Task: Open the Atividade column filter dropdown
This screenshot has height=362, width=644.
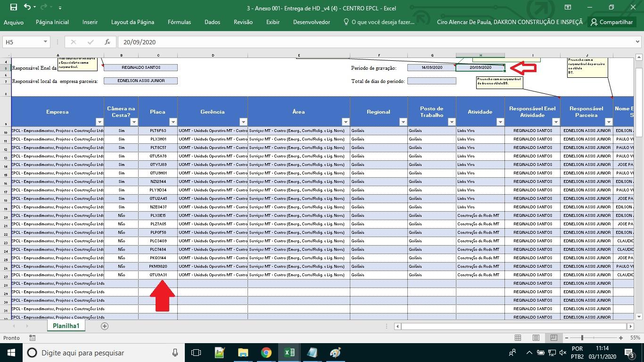Action: [500, 122]
